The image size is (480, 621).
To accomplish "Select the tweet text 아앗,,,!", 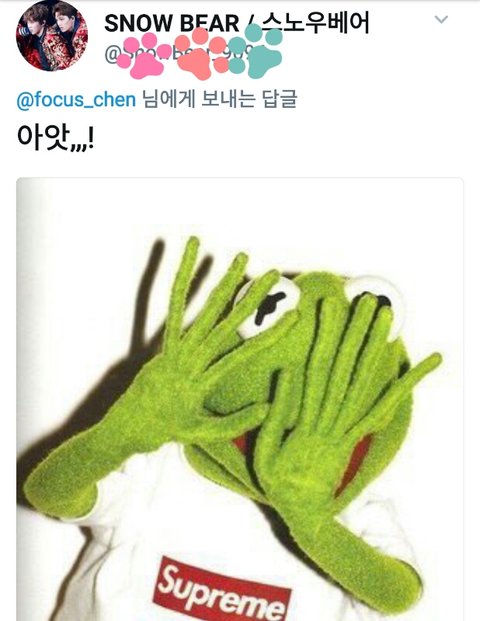I will (x=55, y=137).
